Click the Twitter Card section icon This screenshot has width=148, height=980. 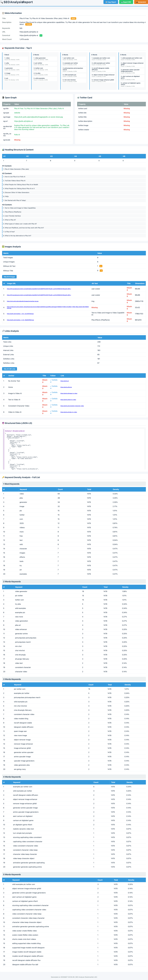(x=78, y=97)
